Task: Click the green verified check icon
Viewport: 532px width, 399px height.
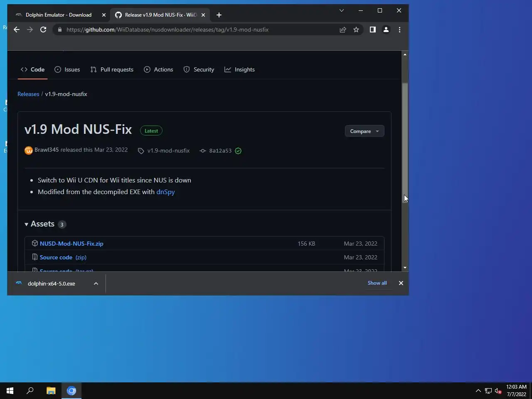Action: click(238, 151)
